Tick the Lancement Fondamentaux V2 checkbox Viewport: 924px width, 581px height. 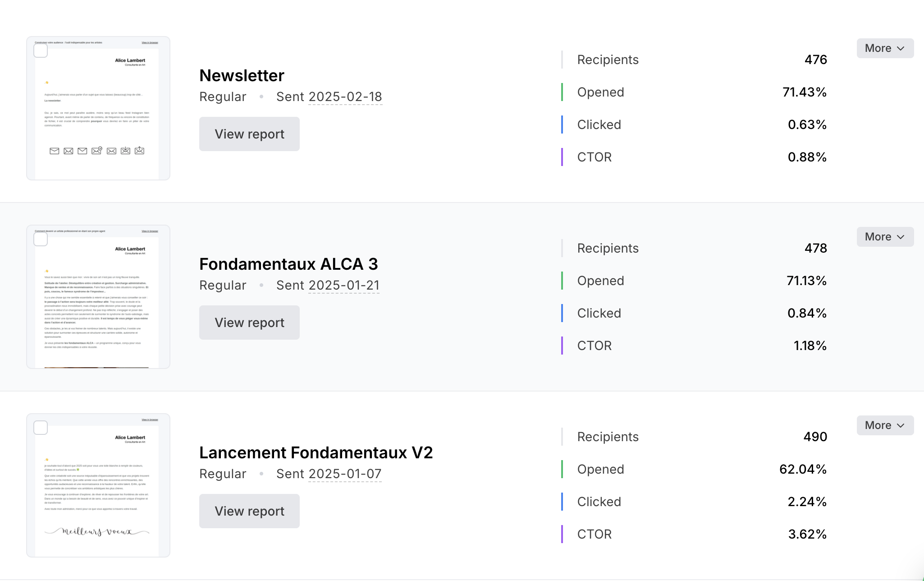click(41, 428)
